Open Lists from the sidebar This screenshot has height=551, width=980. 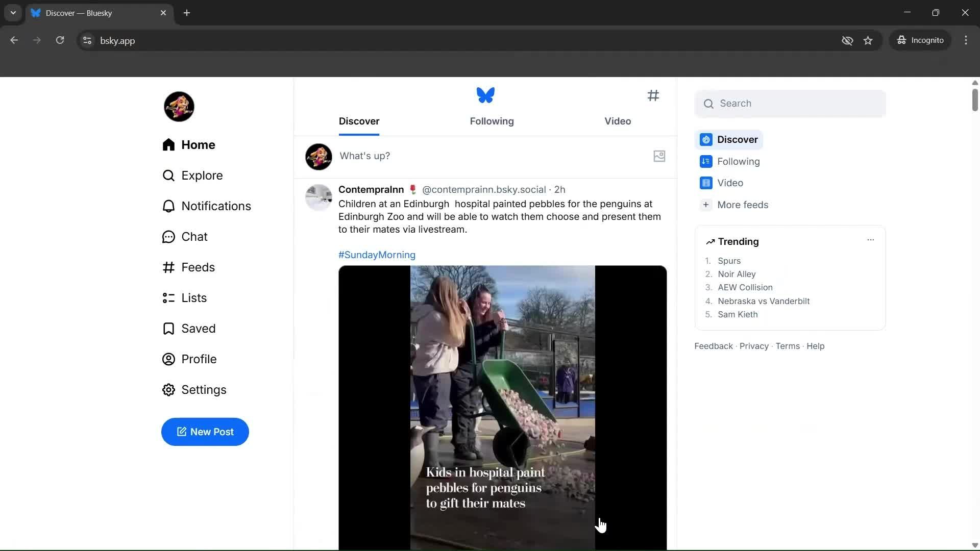[168, 298]
